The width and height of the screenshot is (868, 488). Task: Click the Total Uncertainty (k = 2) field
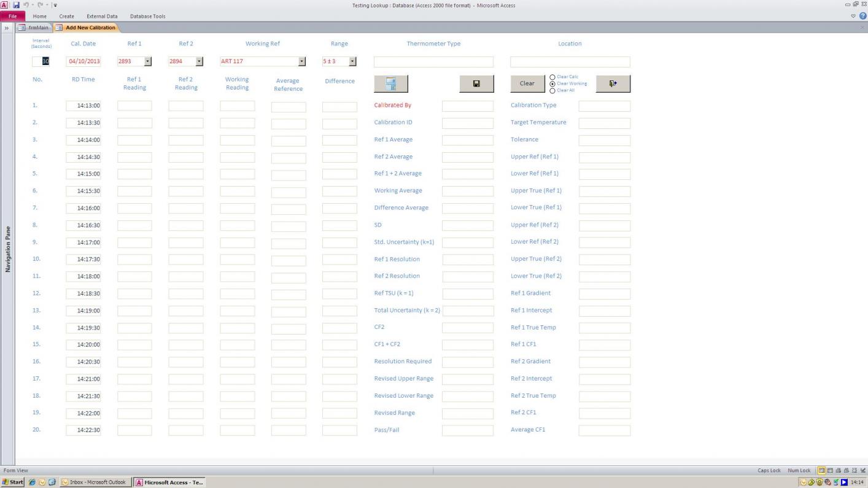tap(468, 311)
